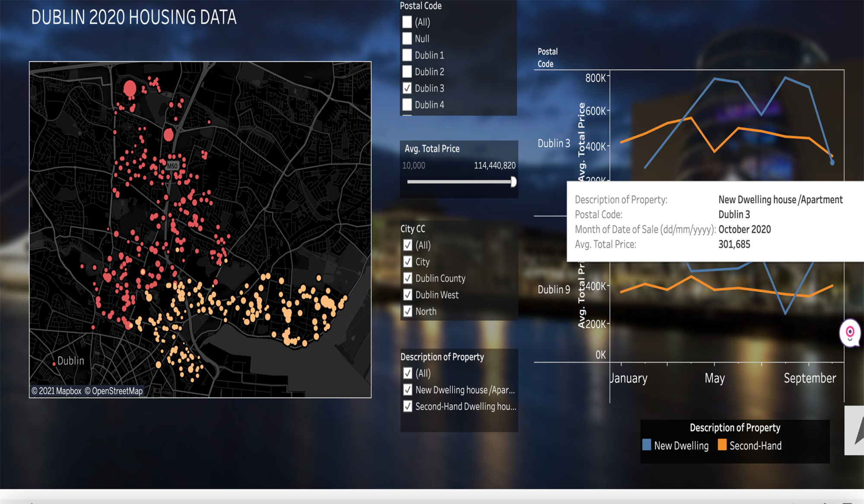Check the (All) postal code option
The height and width of the screenshot is (504, 864).
click(407, 22)
